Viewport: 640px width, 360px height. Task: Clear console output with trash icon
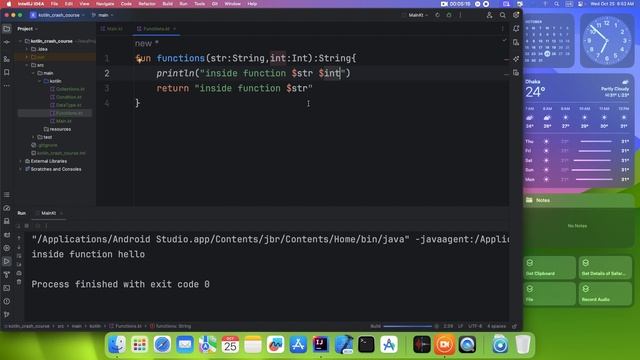[19, 282]
